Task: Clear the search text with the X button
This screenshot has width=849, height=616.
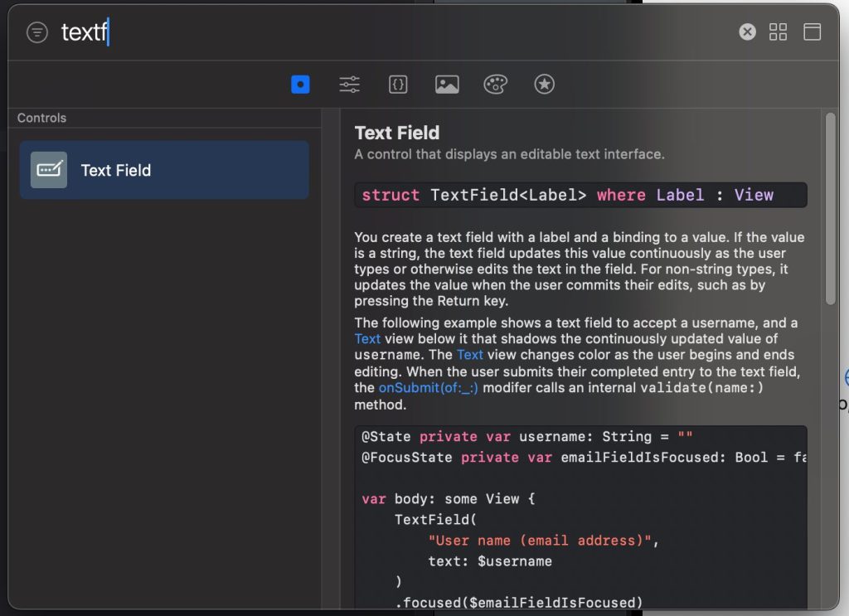Action: pyautogui.click(x=747, y=32)
